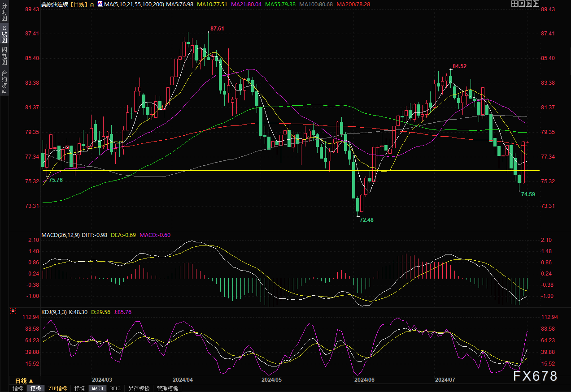Click the shift-chart-right play icon
This screenshot has width=571, height=392.
click(529, 4)
